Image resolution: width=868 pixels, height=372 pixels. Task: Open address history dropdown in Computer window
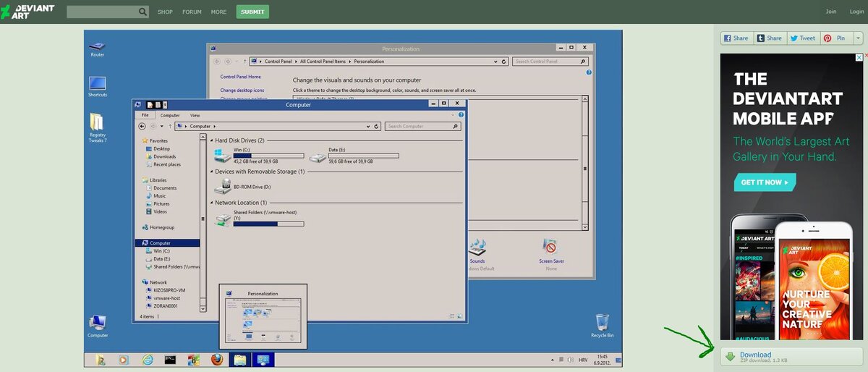(x=367, y=126)
